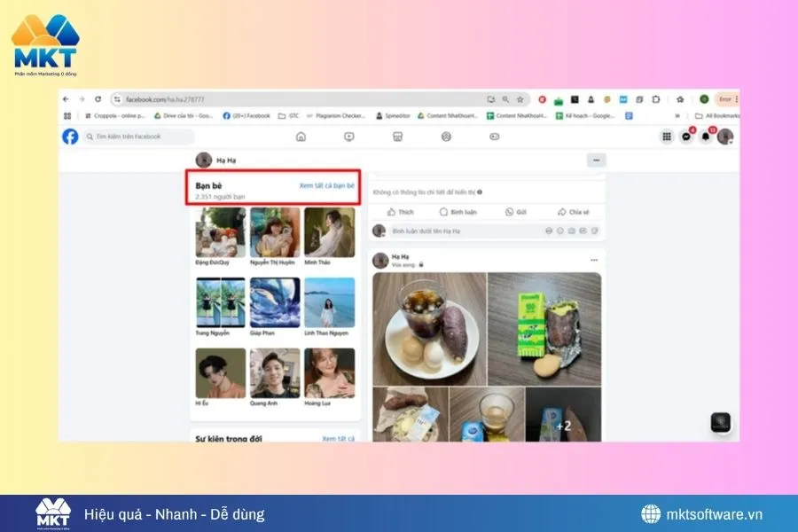The width and height of the screenshot is (798, 532).
Task: Open the Gaming icon in the navigation bar
Action: tap(492, 137)
